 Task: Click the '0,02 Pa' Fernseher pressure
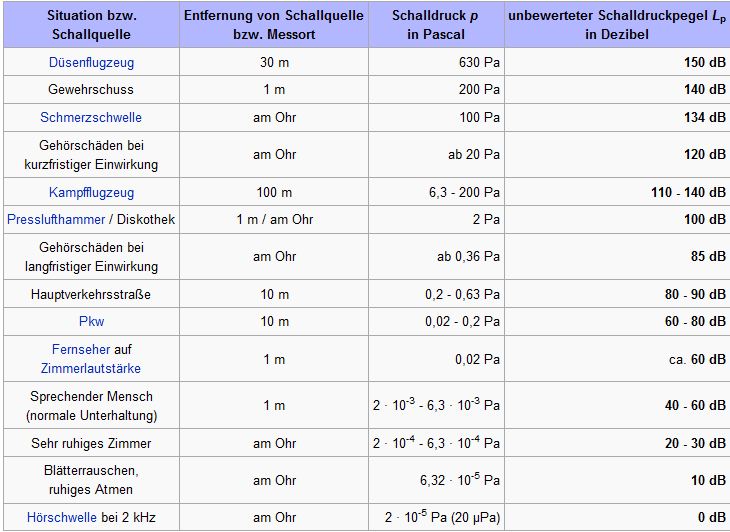click(x=477, y=359)
